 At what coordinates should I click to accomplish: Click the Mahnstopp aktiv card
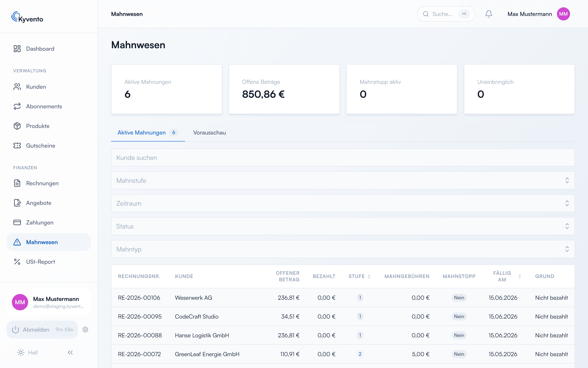(x=402, y=89)
